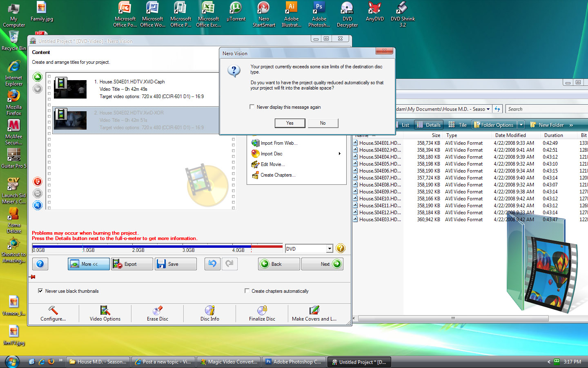
Task: Enable Create chapters automatically
Action: point(247,291)
